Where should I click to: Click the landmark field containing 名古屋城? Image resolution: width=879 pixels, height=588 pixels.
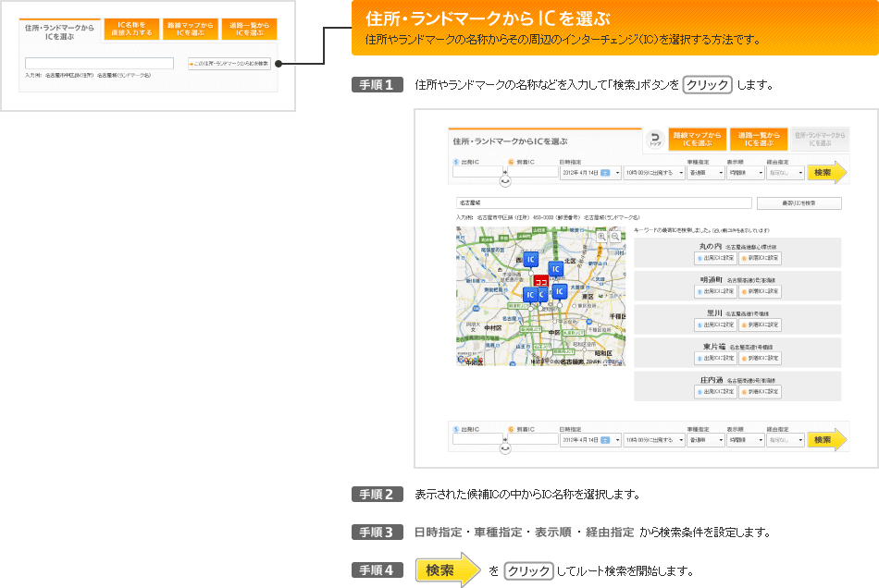coord(604,202)
